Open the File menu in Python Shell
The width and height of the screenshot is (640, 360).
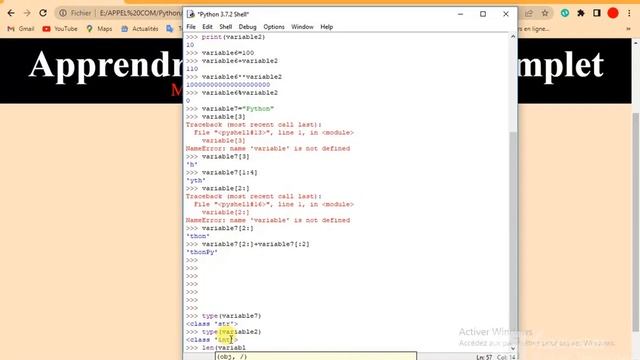coord(191,27)
